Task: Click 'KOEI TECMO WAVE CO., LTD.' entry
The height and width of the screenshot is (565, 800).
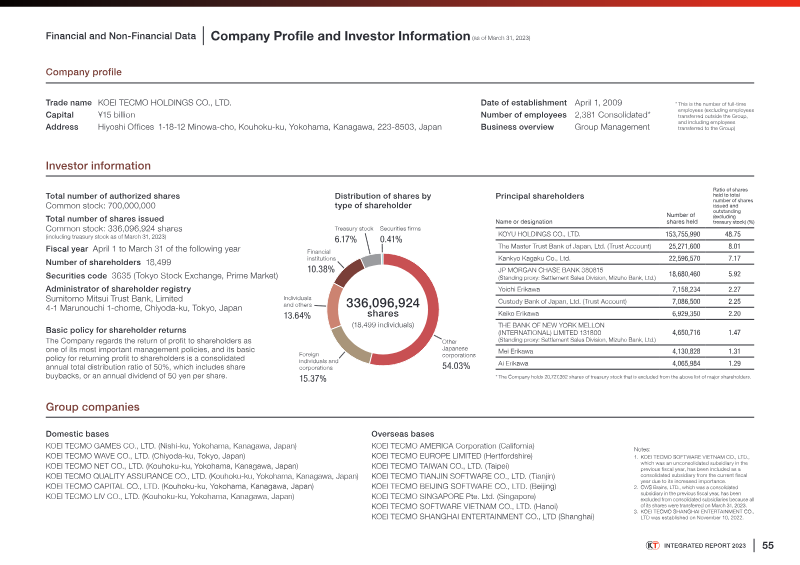Action: (146, 456)
